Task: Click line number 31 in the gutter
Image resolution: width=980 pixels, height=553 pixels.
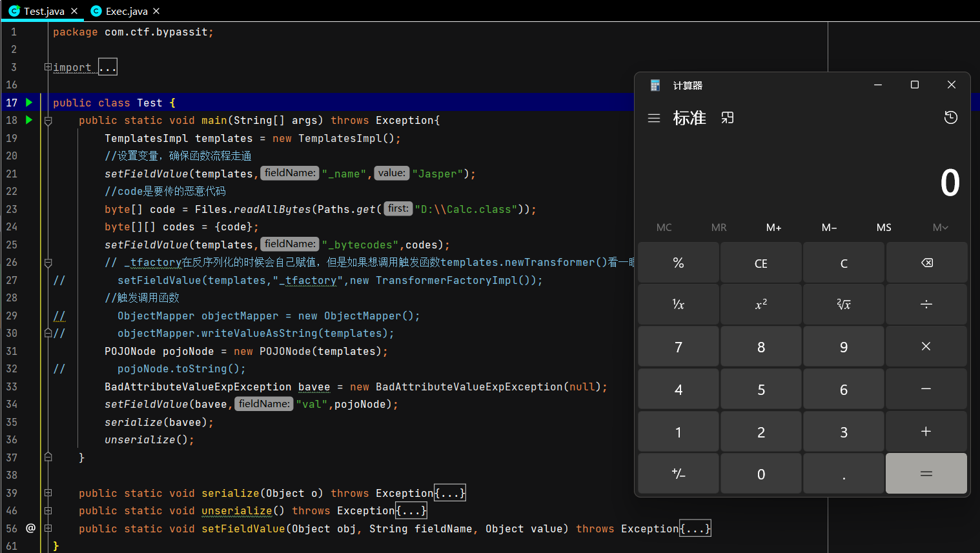Action: pos(12,351)
